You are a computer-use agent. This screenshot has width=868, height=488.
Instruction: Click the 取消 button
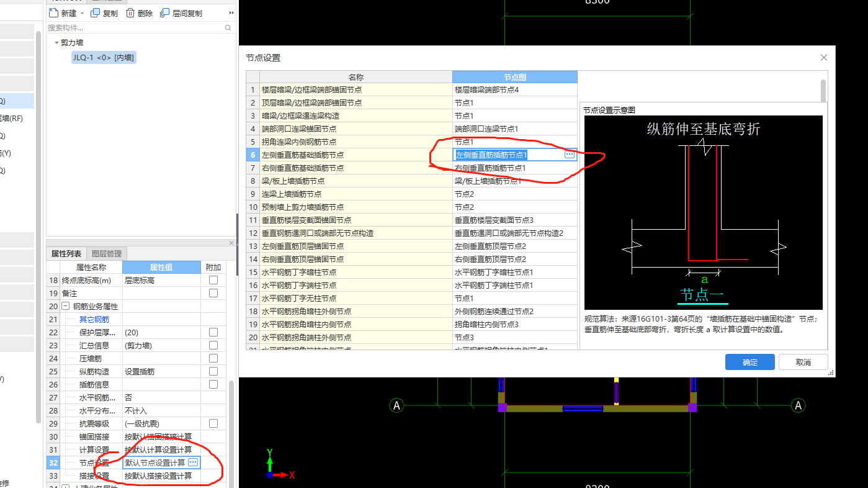pos(803,362)
